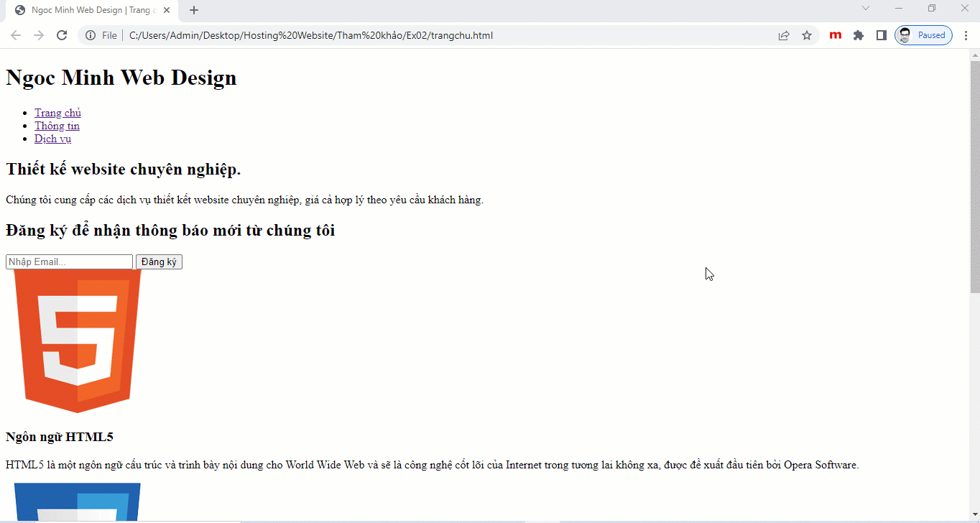The height and width of the screenshot is (523, 980).
Task: Bookmark this tab with the star icon
Action: click(x=807, y=35)
